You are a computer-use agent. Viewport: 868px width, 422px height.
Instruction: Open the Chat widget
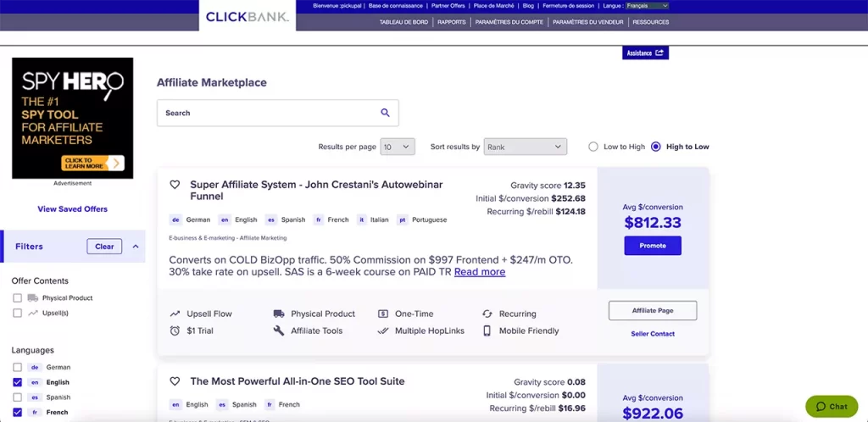click(831, 406)
